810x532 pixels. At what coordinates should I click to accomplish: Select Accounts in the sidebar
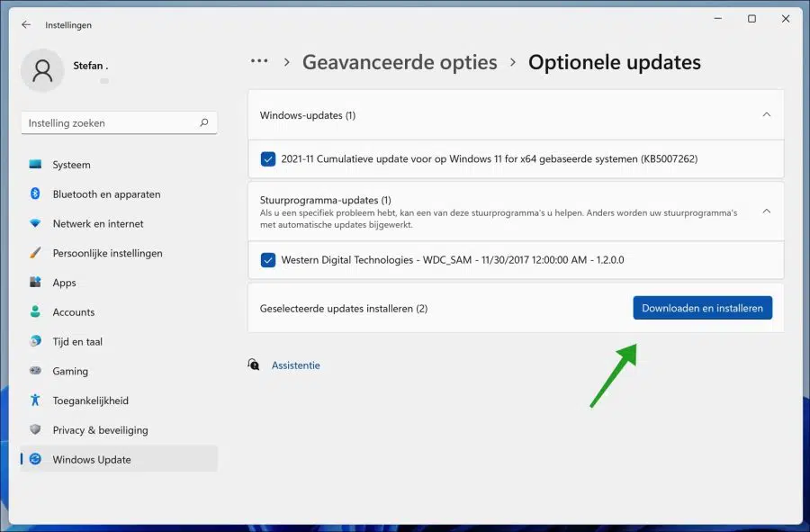pyautogui.click(x=119, y=311)
